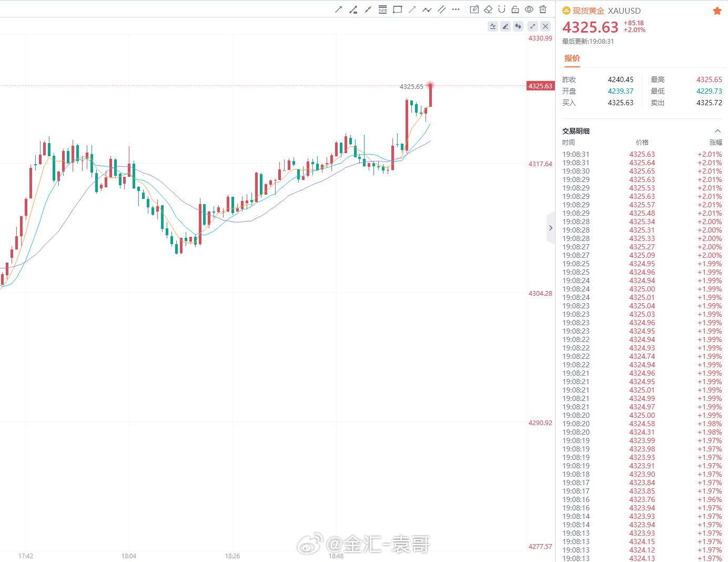728x562 pixels.
Task: Switch to the 报价 tab
Action: 572,58
